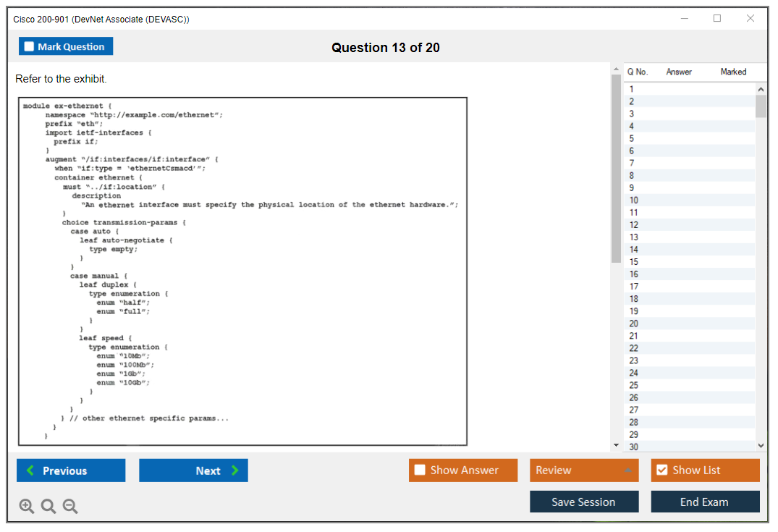
Task: Enable the Show Answer checkbox
Action: click(x=420, y=470)
